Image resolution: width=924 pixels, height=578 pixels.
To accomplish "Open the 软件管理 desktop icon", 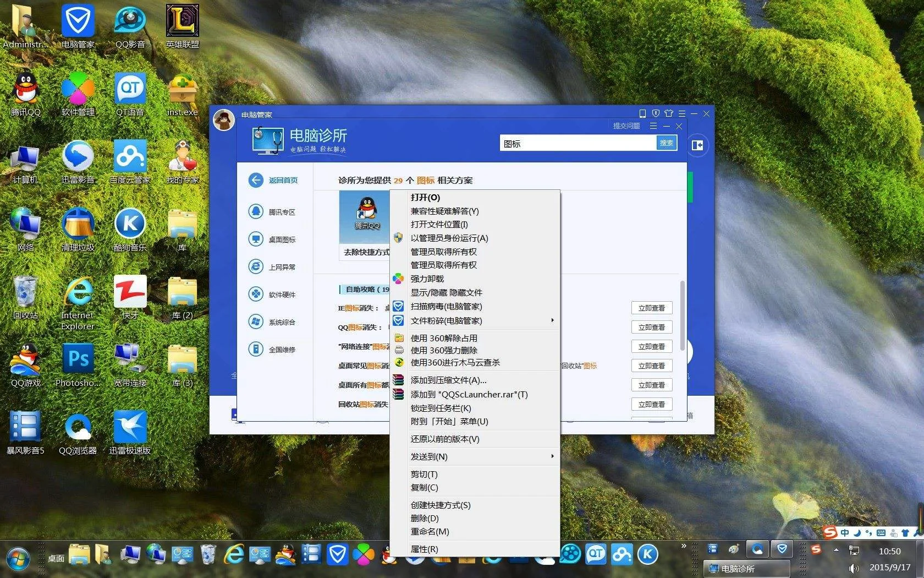I will (x=78, y=94).
